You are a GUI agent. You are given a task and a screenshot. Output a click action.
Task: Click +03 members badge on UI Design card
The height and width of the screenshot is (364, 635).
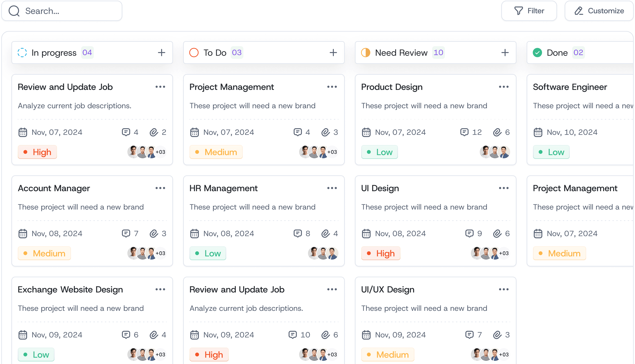coord(504,253)
